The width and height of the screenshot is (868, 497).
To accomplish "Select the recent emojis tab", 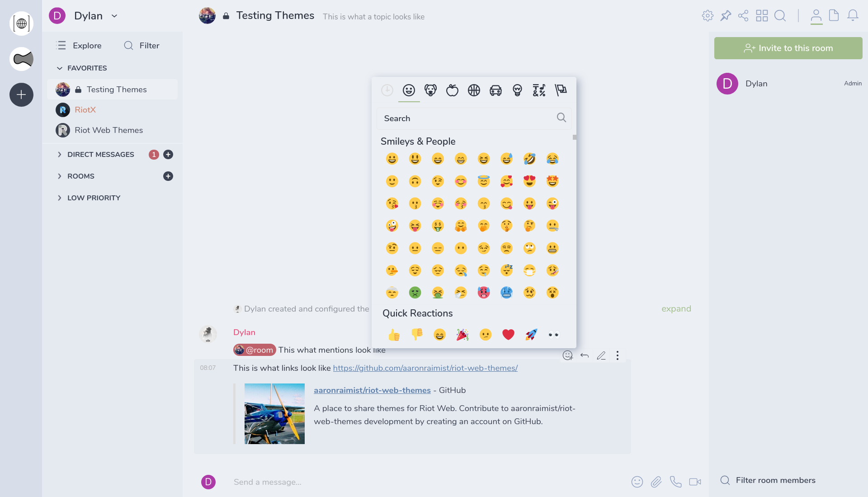I will (x=387, y=91).
